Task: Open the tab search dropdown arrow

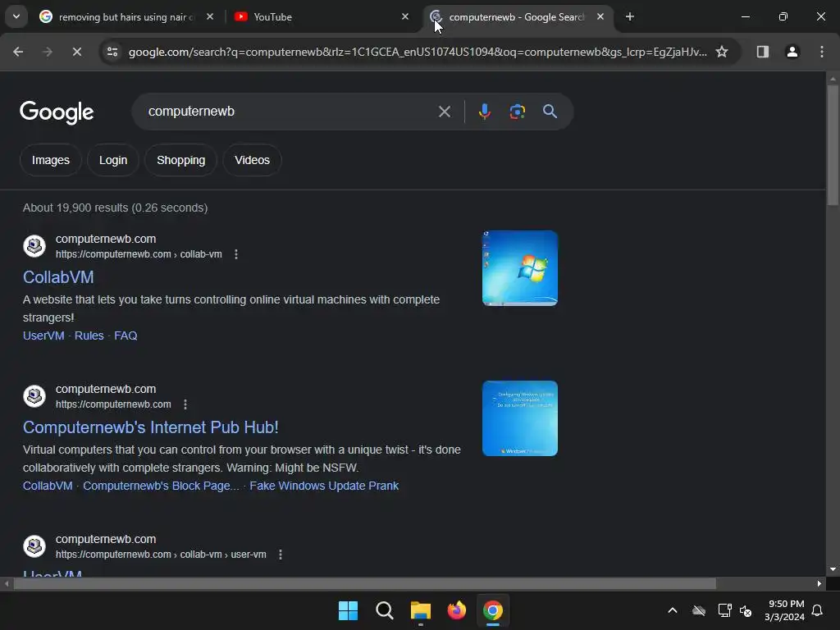Action: click(x=16, y=16)
